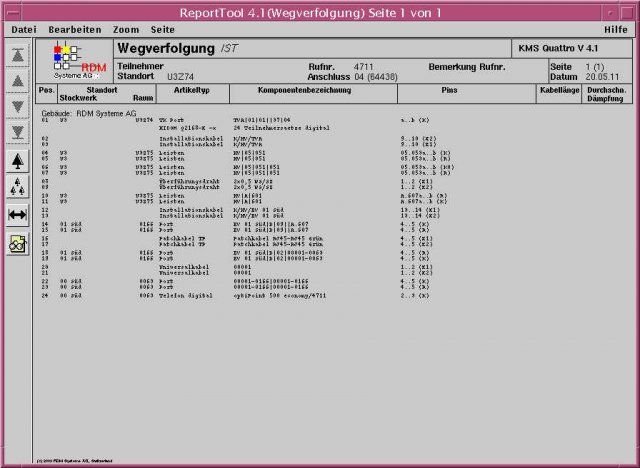This screenshot has height=468, width=640.
Task: Go to previous page up-arrow icon
Action: pos(18,81)
